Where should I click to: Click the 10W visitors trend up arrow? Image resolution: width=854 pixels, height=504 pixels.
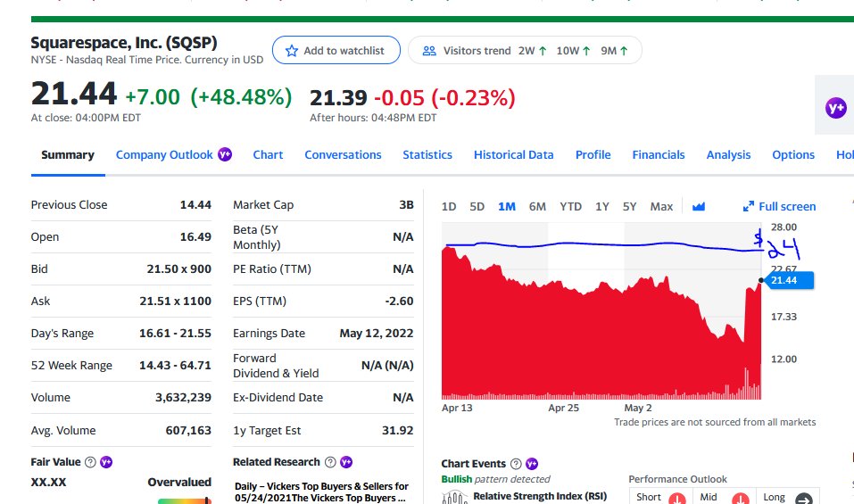pos(586,51)
